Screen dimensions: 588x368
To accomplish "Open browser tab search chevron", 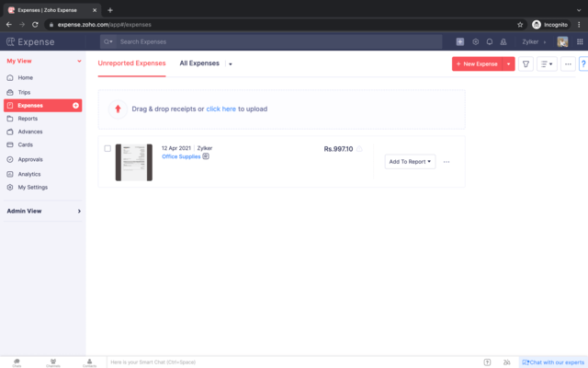I will (x=579, y=10).
